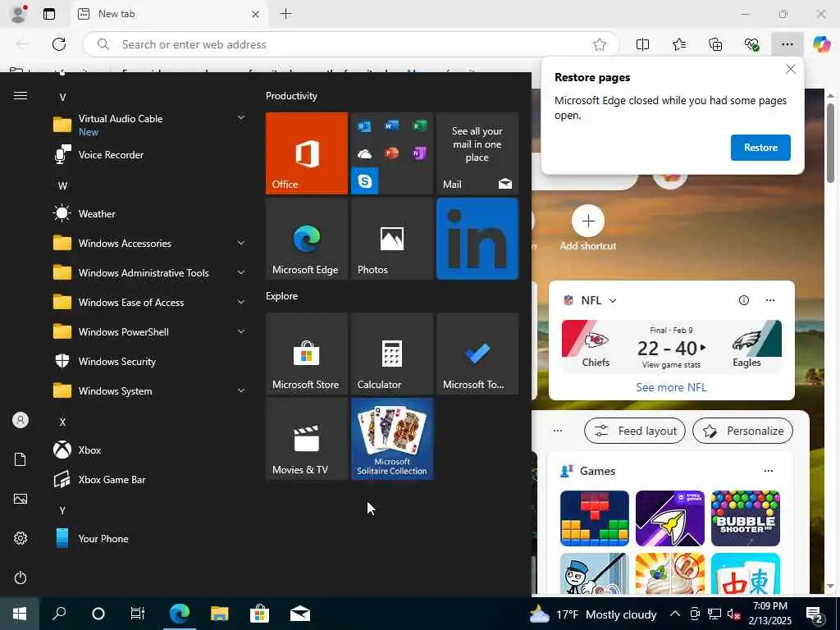Open taskbar Search
Image resolution: width=840 pixels, height=630 pixels.
(x=59, y=614)
